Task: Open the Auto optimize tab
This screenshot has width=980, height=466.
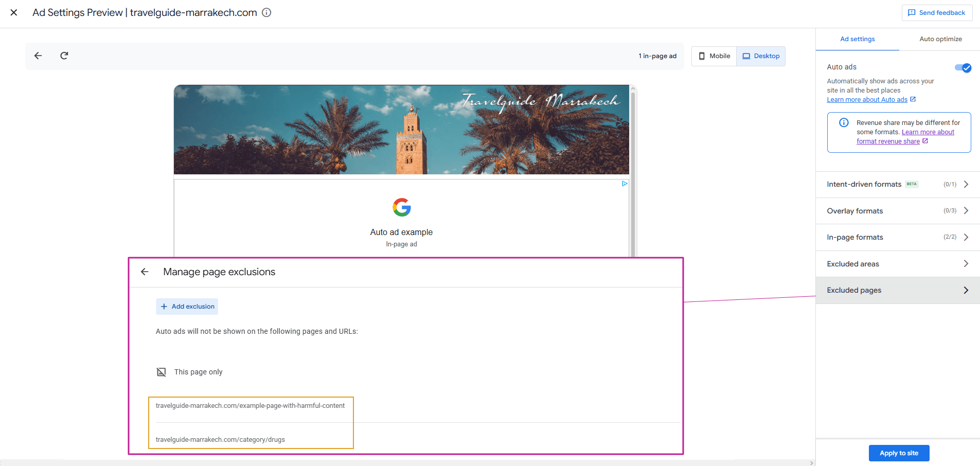Action: (x=940, y=39)
